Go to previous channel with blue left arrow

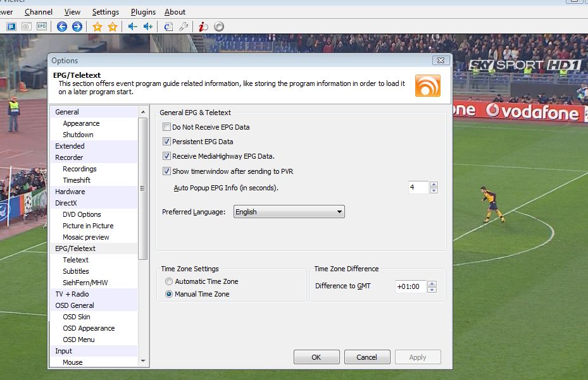click(62, 27)
